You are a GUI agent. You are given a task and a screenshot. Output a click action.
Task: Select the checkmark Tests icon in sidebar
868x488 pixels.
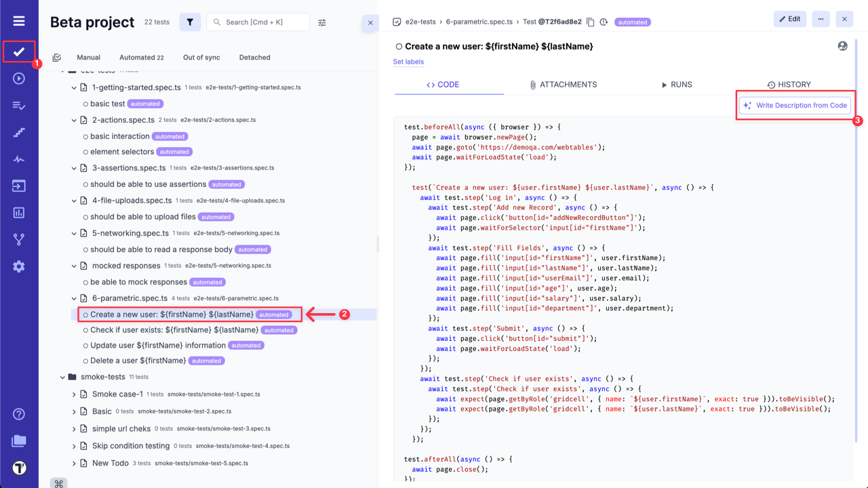(x=18, y=50)
